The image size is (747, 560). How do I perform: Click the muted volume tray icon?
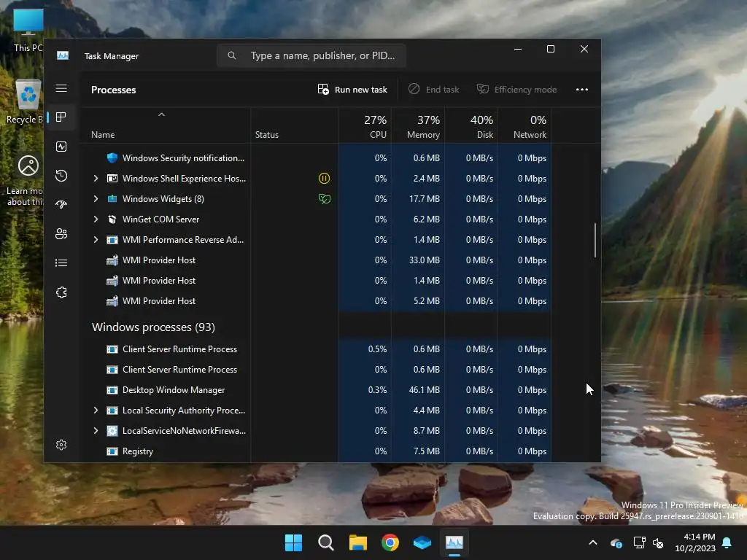click(658, 542)
